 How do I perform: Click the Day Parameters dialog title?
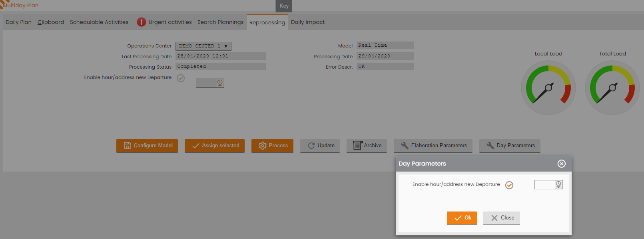pos(422,164)
